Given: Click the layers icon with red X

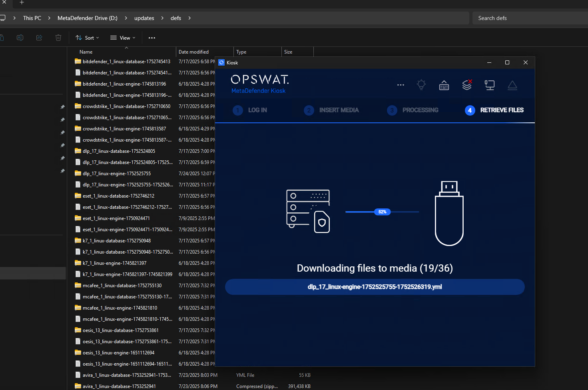Looking at the screenshot, I should [467, 85].
